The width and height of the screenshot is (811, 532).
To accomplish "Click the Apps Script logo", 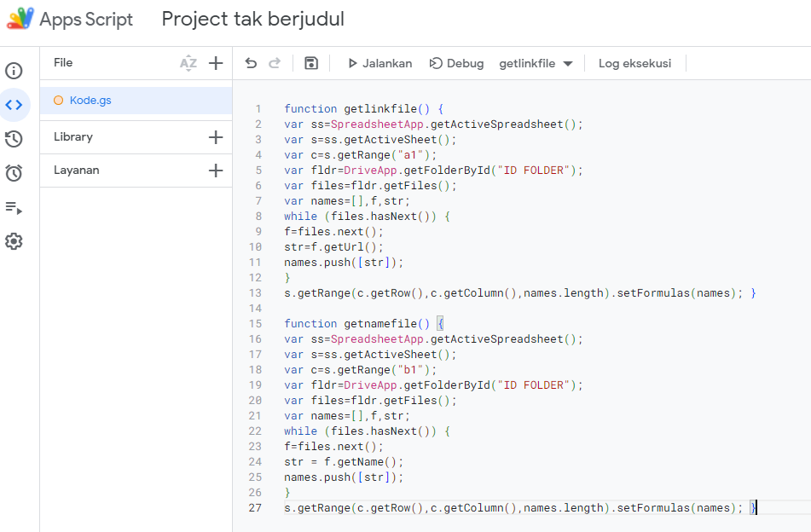I will [20, 19].
